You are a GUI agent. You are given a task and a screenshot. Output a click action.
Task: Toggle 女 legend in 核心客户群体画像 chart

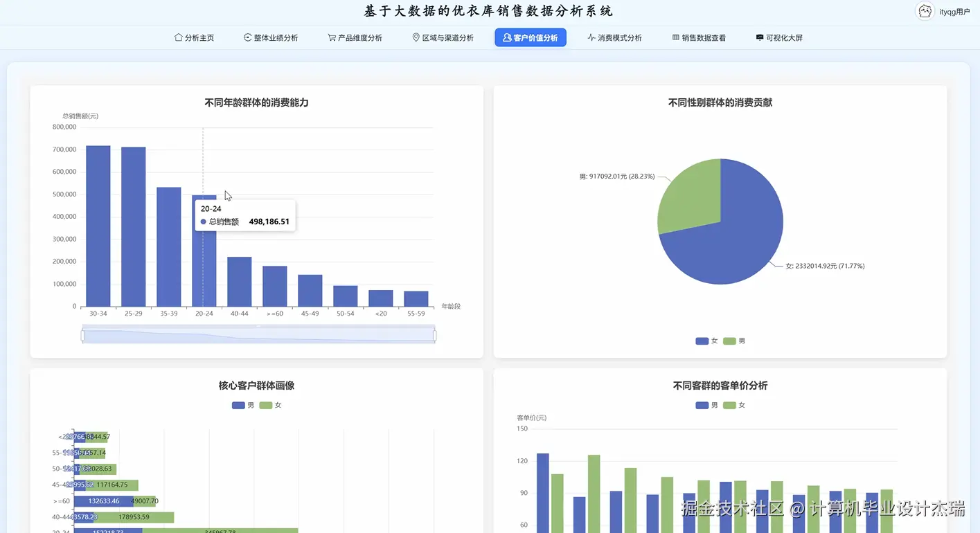tap(271, 405)
